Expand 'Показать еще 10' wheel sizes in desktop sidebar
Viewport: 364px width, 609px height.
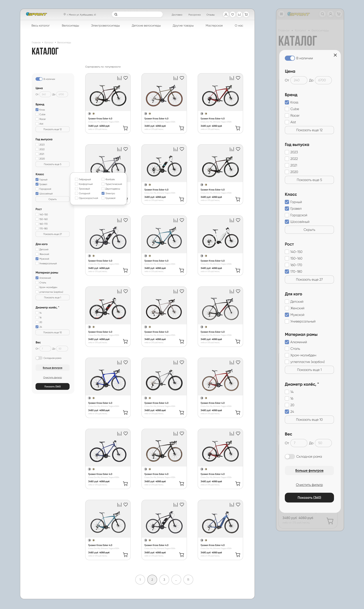[x=52, y=332]
